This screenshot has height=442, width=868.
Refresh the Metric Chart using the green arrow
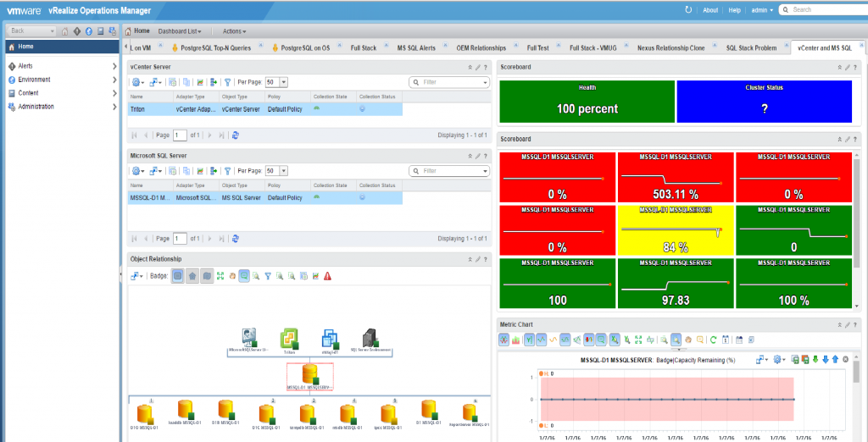tap(713, 340)
